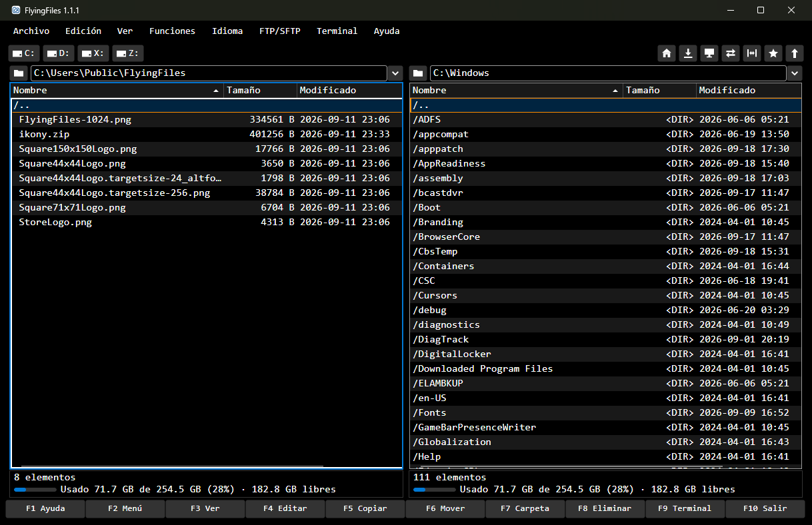Select the /Branding folder row
Screen dimensions: 812x525
pyautogui.click(x=606, y=222)
